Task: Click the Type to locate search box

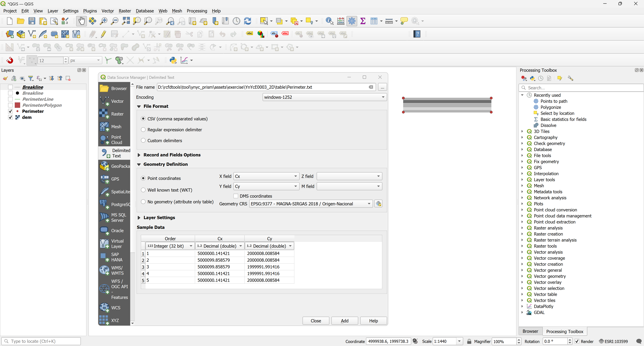Action: [x=41, y=341]
